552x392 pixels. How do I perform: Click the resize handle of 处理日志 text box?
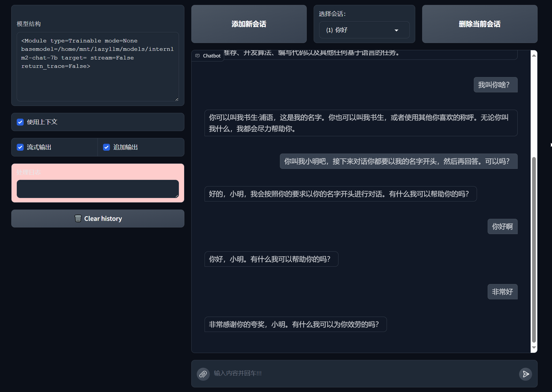177,196
